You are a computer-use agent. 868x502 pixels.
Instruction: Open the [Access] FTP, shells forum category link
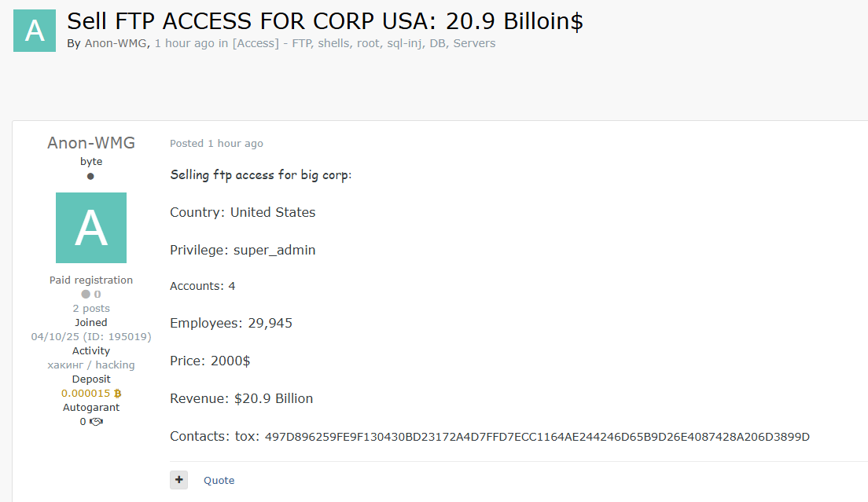pos(364,43)
